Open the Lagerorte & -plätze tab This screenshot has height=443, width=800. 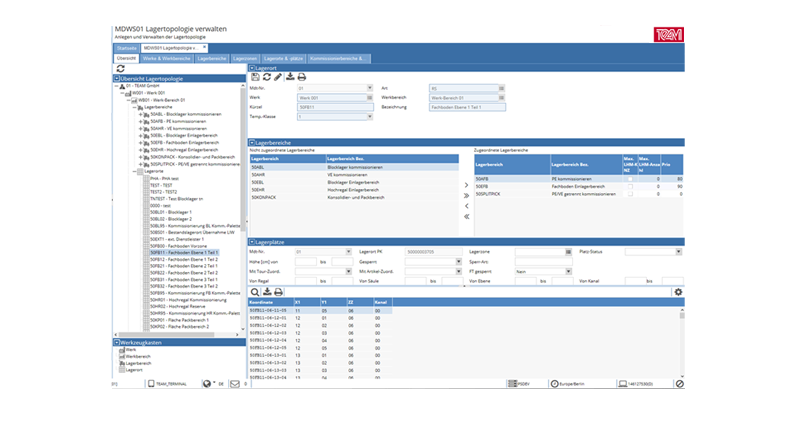click(284, 59)
